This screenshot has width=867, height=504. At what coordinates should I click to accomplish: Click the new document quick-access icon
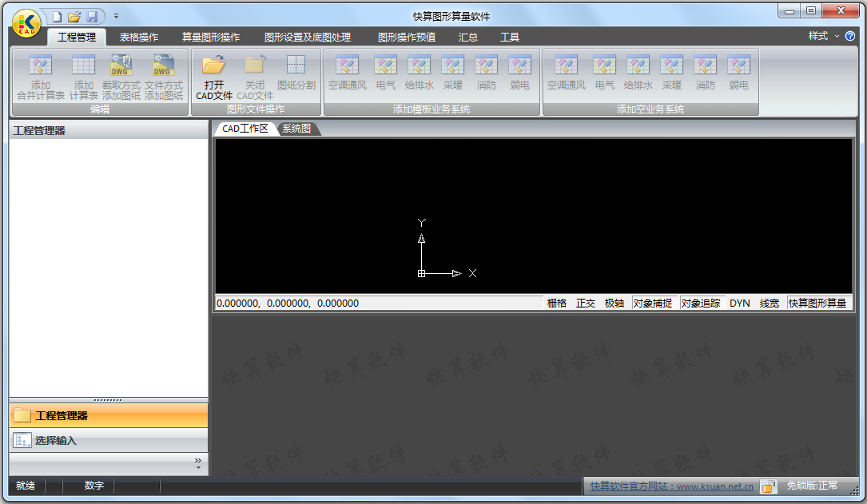click(57, 17)
